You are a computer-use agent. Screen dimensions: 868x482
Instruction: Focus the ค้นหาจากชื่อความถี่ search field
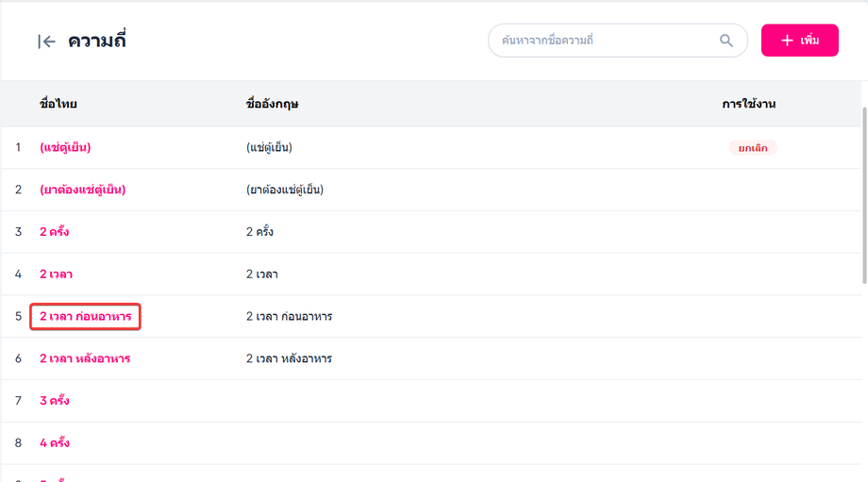[x=604, y=41]
